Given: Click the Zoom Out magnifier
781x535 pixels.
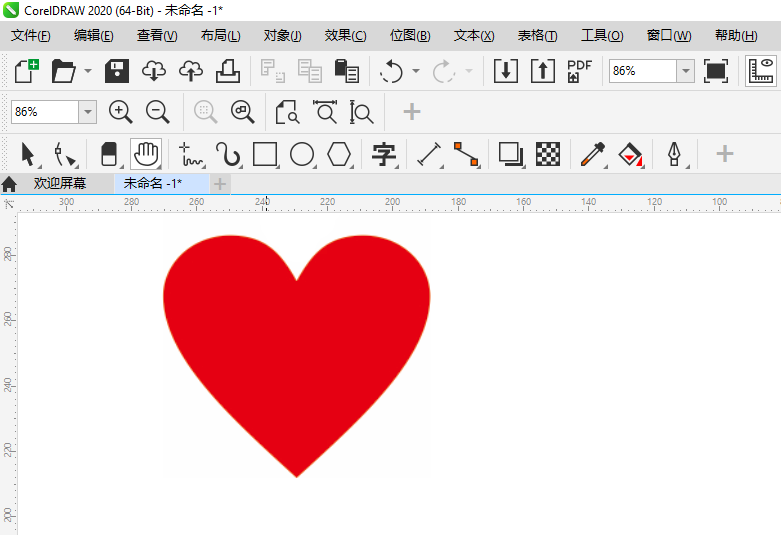Looking at the screenshot, I should click(x=157, y=112).
